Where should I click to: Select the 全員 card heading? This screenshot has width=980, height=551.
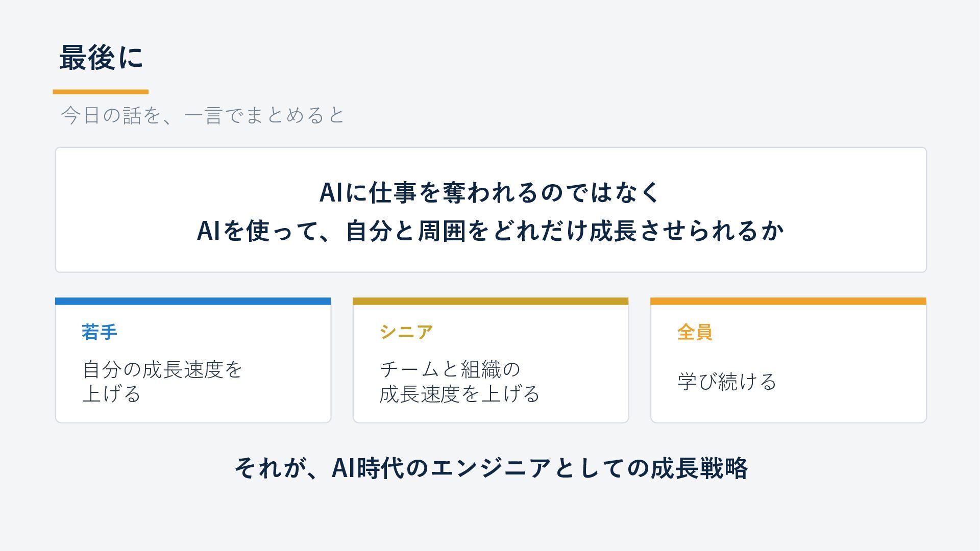(695, 332)
